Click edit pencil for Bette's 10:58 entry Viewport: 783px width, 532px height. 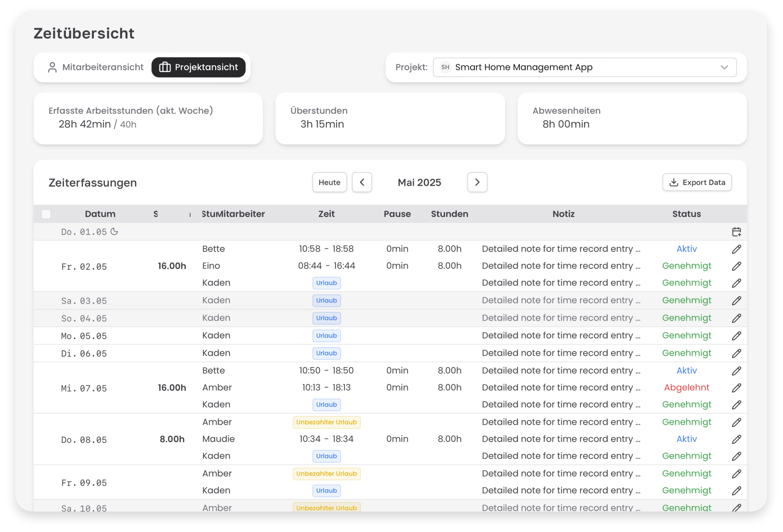[737, 249]
